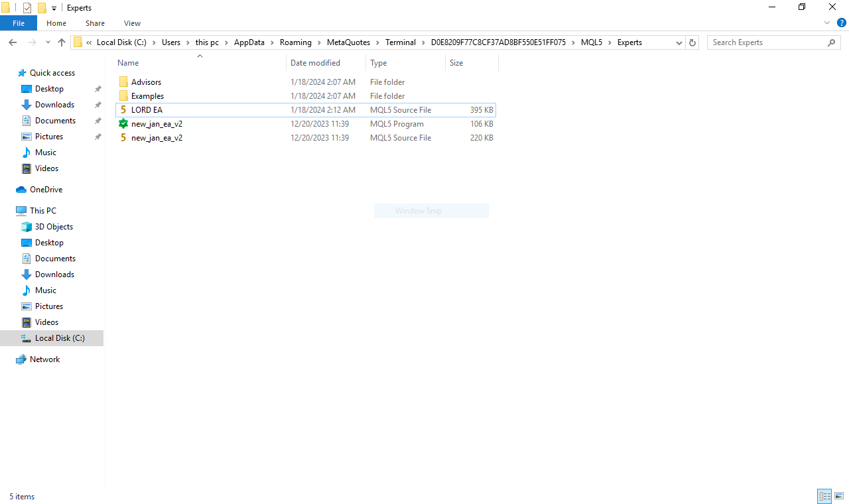Open Videos under This PC
849x504 pixels.
pyautogui.click(x=46, y=322)
